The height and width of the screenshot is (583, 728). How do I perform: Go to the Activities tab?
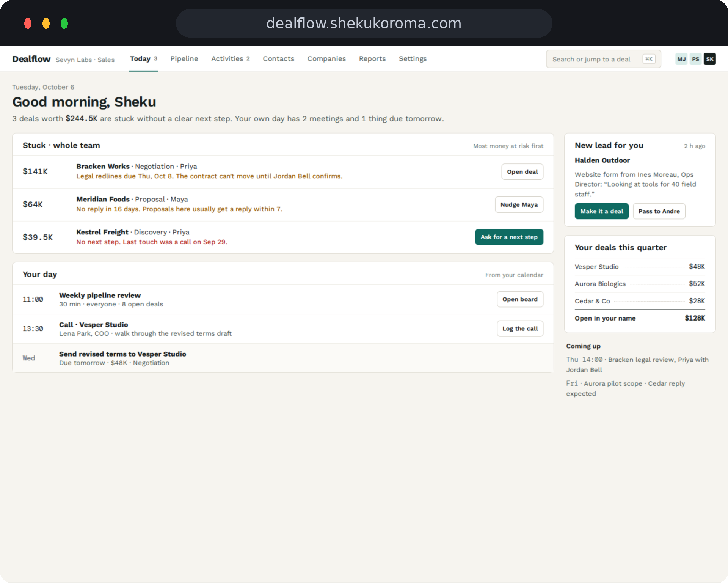coord(231,59)
